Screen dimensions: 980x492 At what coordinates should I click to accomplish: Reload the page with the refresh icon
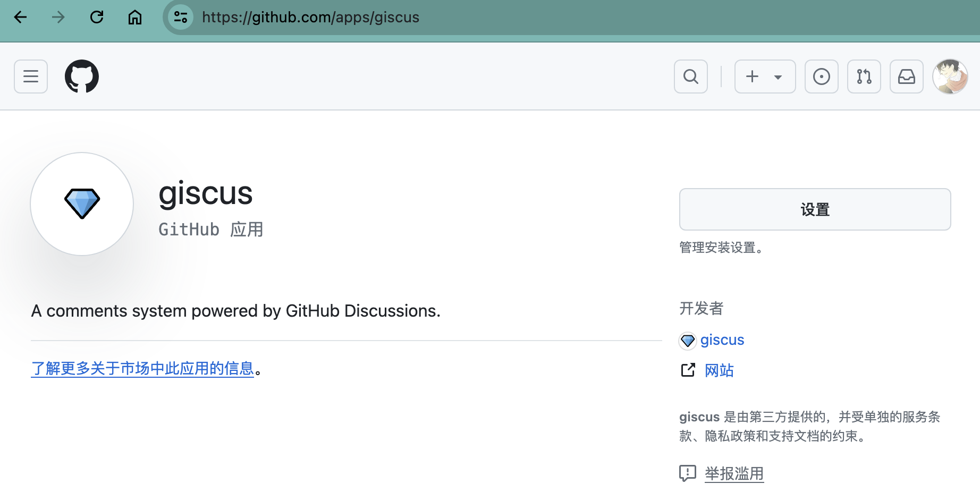pos(97,17)
